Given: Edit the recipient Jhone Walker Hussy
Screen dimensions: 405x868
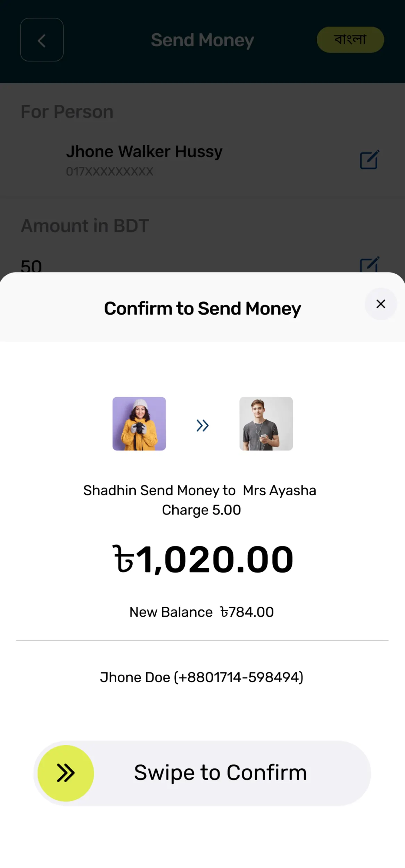Looking at the screenshot, I should coord(369,160).
